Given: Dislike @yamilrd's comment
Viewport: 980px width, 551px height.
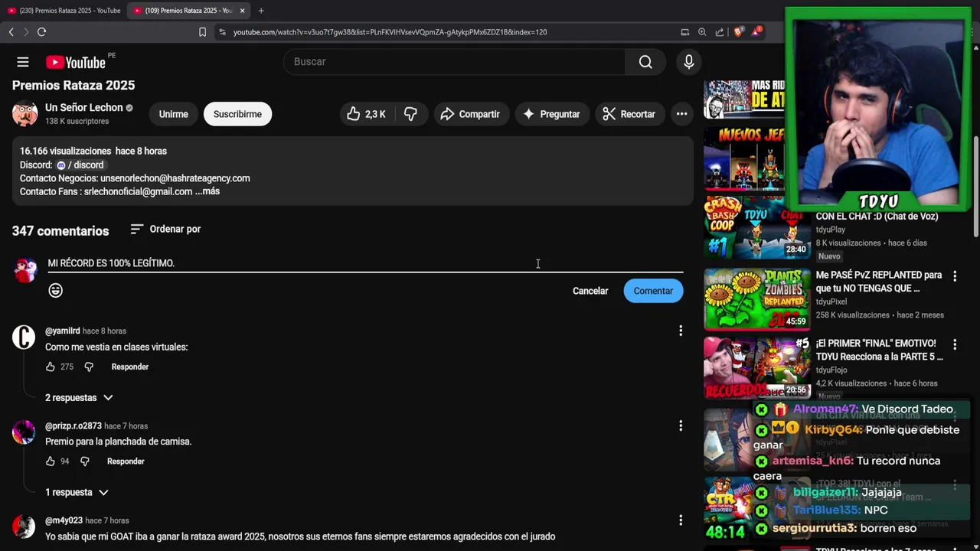Looking at the screenshot, I should [89, 367].
